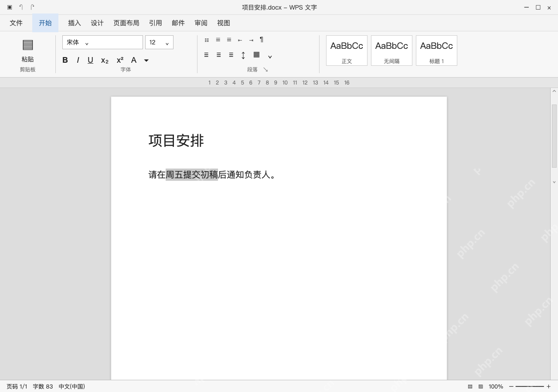Click the font color A icon
The width and height of the screenshot is (558, 392).
[x=134, y=60]
